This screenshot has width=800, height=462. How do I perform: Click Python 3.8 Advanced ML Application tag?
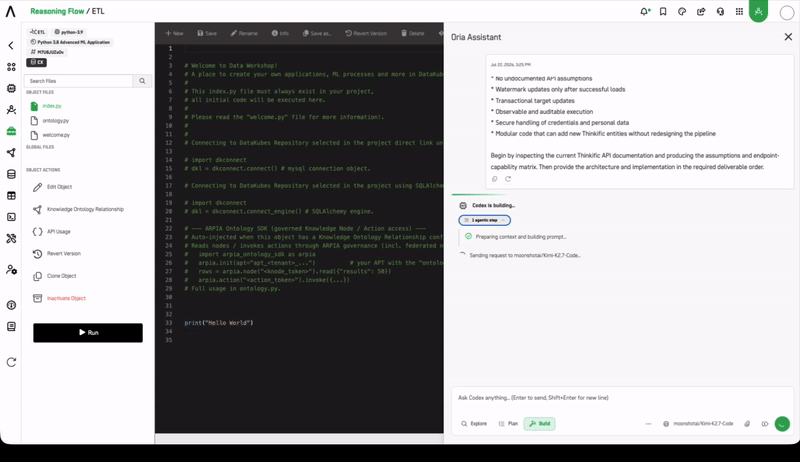(70, 42)
